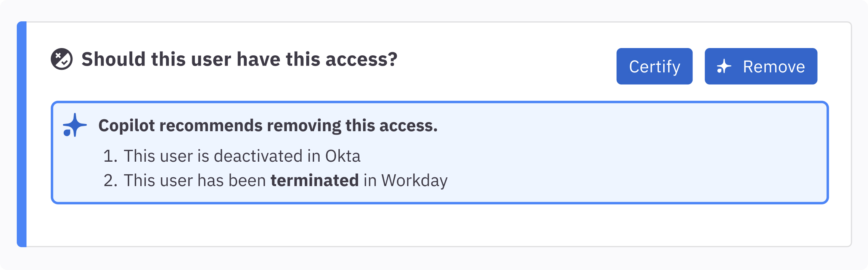Click the bold word "terminated"
Image resolution: width=868 pixels, height=270 pixels.
(x=314, y=180)
